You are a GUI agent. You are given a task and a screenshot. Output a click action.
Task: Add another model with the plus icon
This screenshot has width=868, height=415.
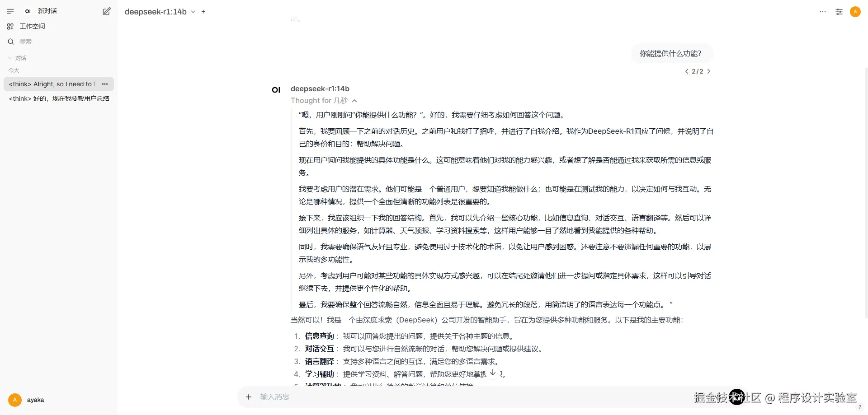pyautogui.click(x=203, y=12)
